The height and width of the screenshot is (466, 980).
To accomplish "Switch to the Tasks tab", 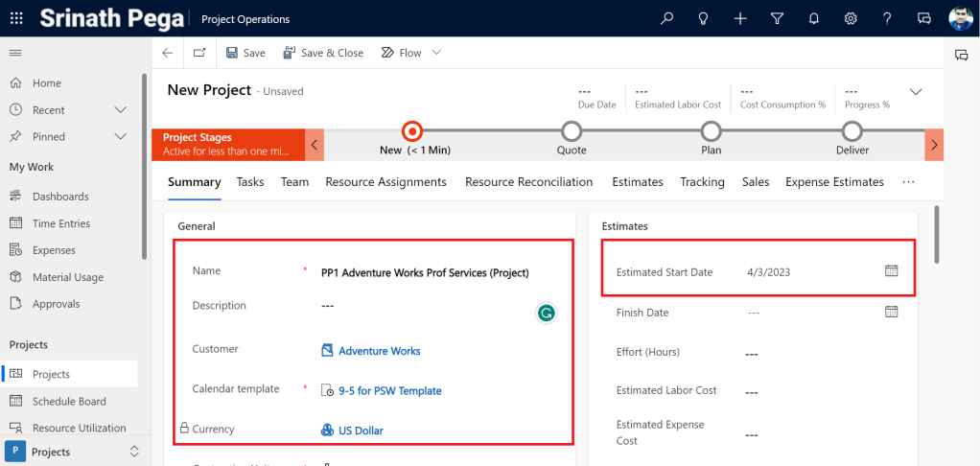I will 250,181.
